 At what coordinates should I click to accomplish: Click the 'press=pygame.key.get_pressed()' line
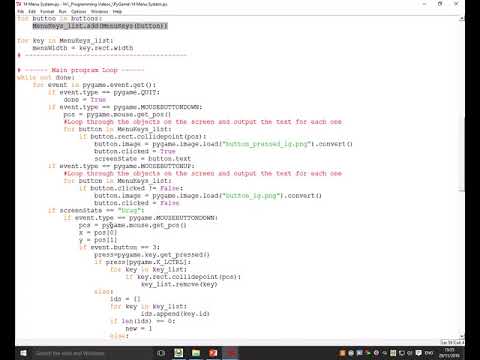click(x=152, y=255)
